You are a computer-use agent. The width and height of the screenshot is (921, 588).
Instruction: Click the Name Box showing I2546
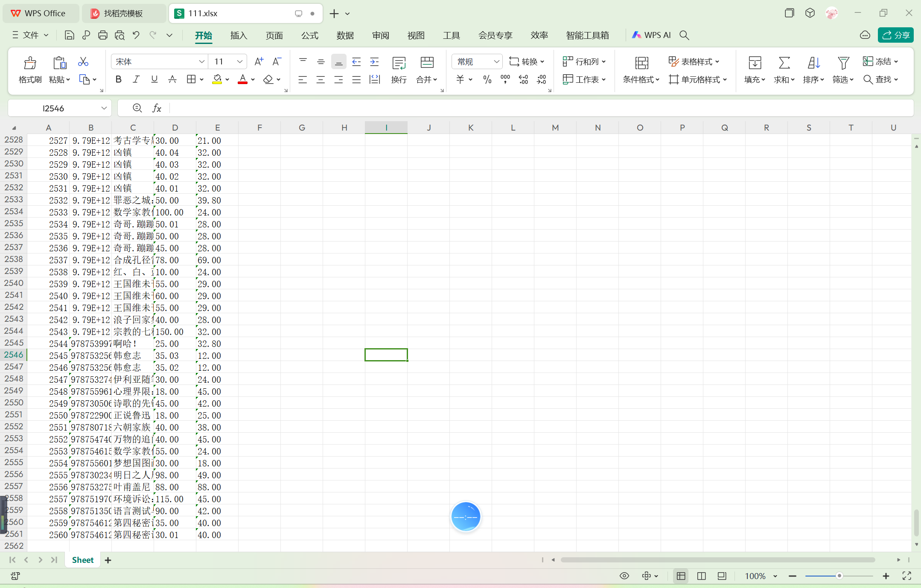pos(53,108)
